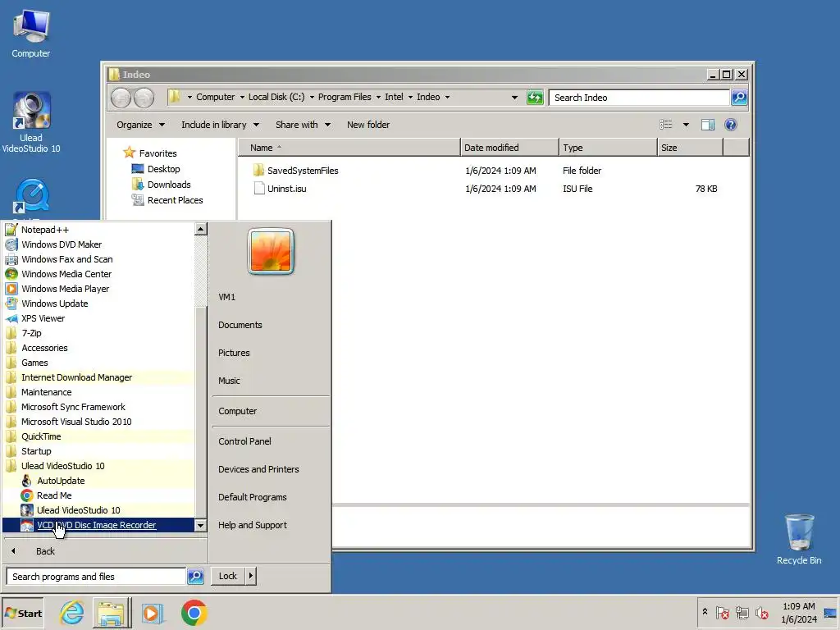Sort by the Size column header
840x630 pixels.
pyautogui.click(x=690, y=148)
